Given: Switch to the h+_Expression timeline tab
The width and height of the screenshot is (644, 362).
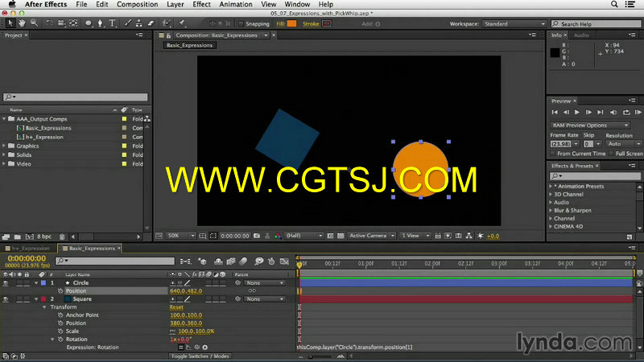Looking at the screenshot, I should click(x=28, y=249).
